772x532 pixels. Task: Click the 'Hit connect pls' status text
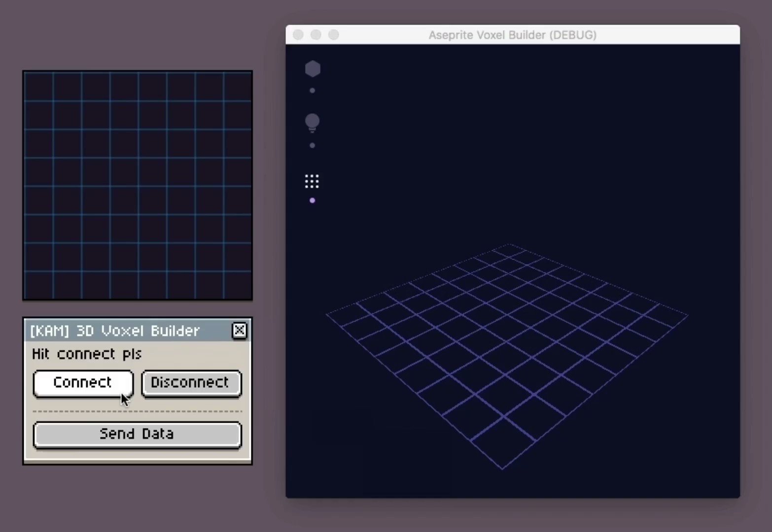tap(86, 354)
